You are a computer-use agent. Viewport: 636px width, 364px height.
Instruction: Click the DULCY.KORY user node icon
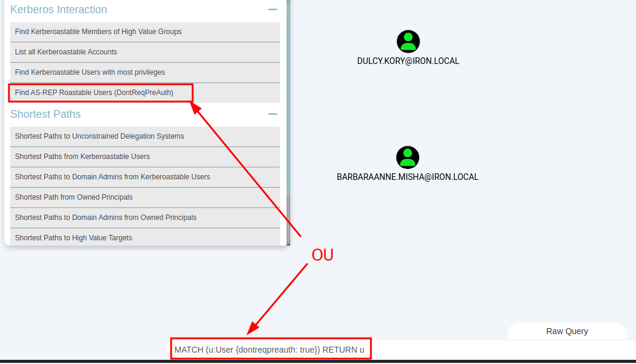click(x=408, y=42)
